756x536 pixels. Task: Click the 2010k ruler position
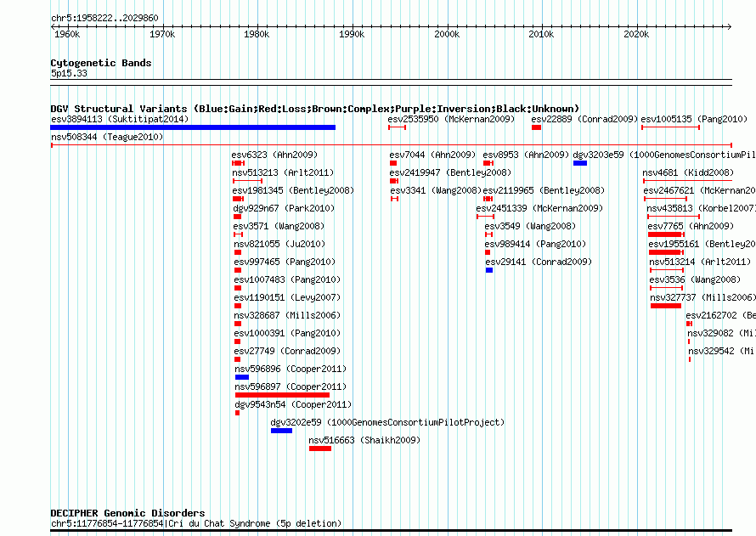pyautogui.click(x=541, y=34)
